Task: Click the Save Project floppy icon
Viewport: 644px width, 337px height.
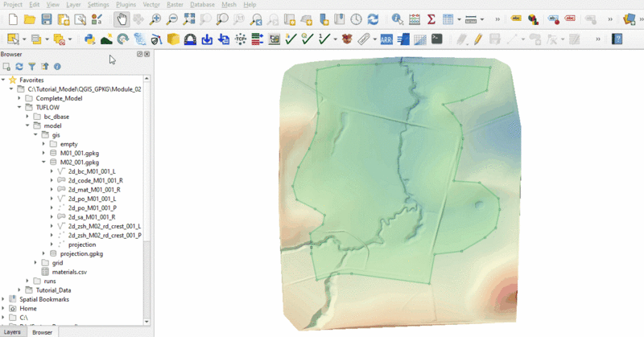Action: (x=46, y=18)
